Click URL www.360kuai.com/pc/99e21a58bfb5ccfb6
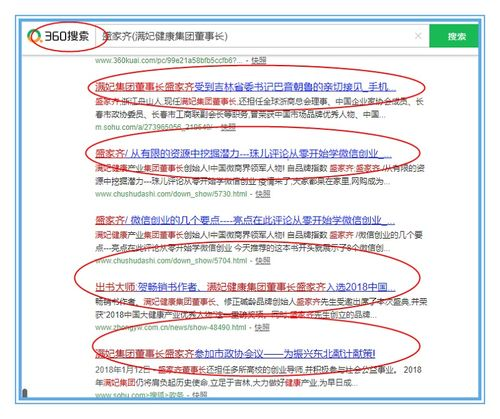The height and width of the screenshot is (419, 500). point(169,60)
